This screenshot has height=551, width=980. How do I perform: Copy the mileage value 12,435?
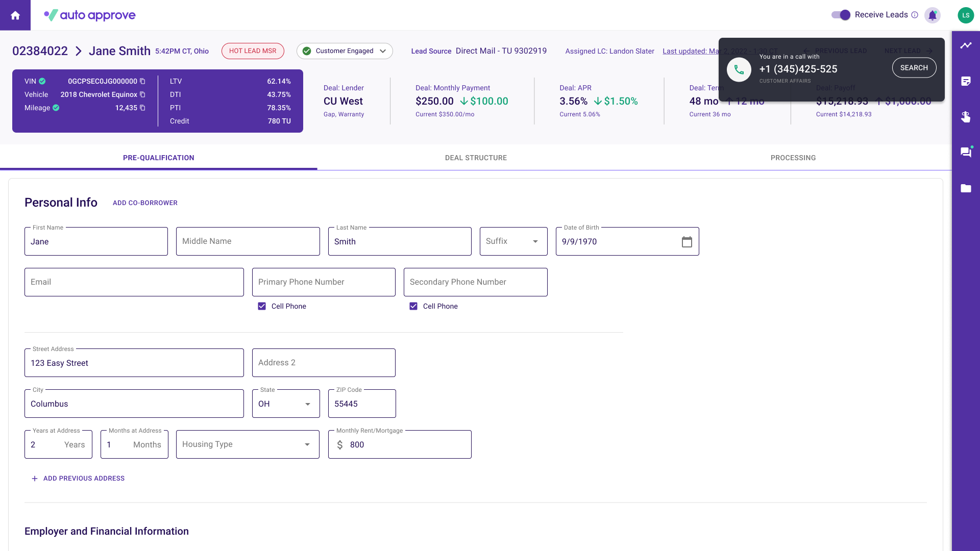[142, 108]
